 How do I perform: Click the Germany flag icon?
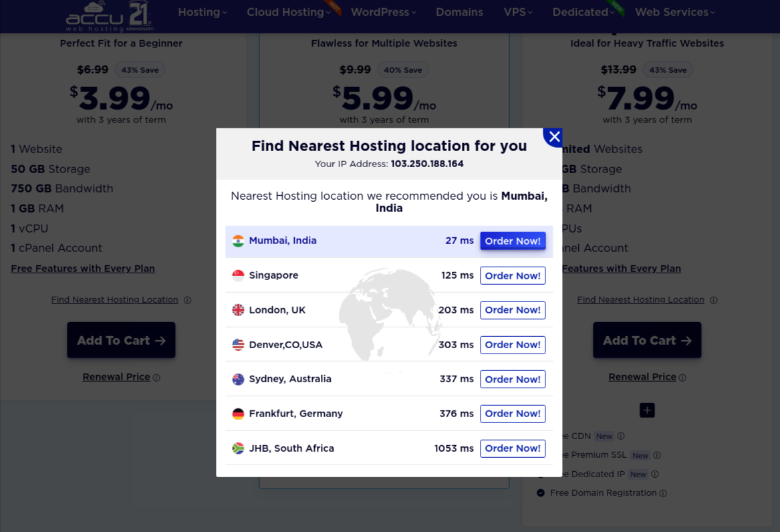tap(238, 414)
